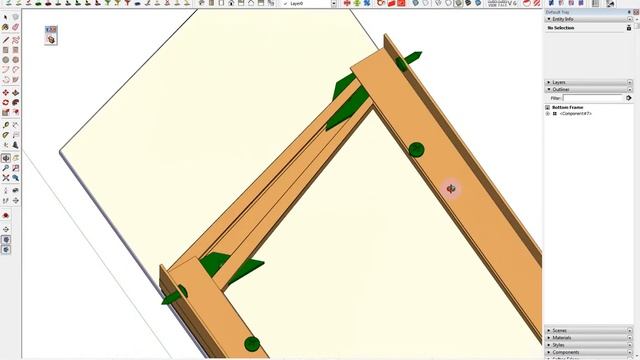Viewport: 640px width, 360px height.
Task: Click the Zoom Extents tool
Action: pyautogui.click(x=5, y=178)
